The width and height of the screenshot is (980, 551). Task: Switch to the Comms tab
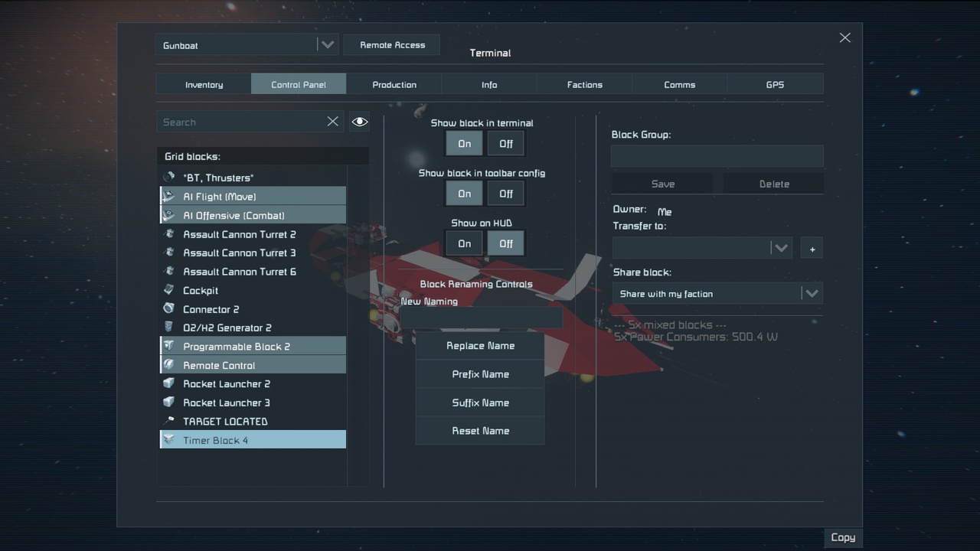click(x=680, y=84)
